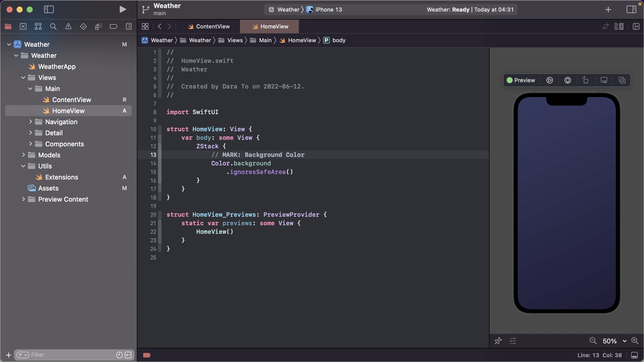644x362 pixels.
Task: Show the Breakpoint navigator icon
Action: point(113,26)
